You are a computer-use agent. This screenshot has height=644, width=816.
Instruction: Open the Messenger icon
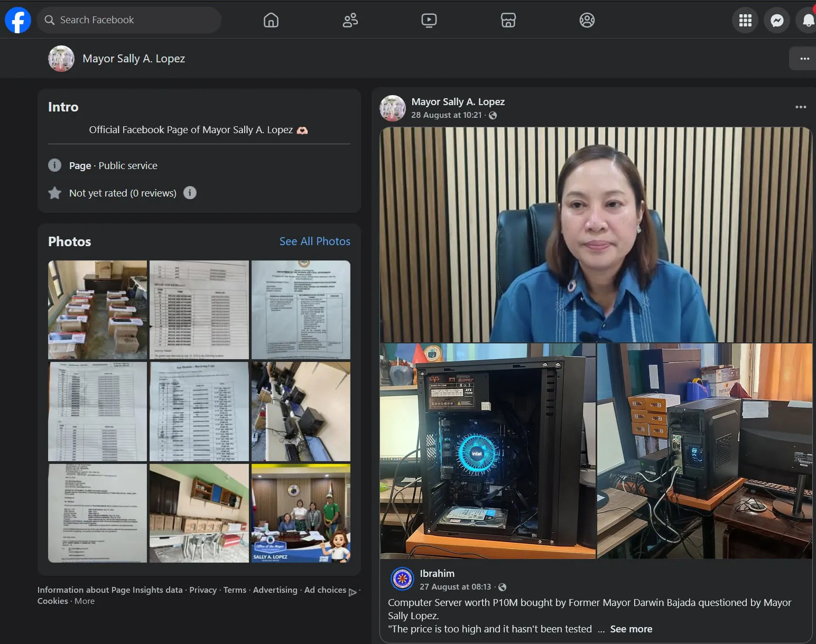[x=777, y=20]
